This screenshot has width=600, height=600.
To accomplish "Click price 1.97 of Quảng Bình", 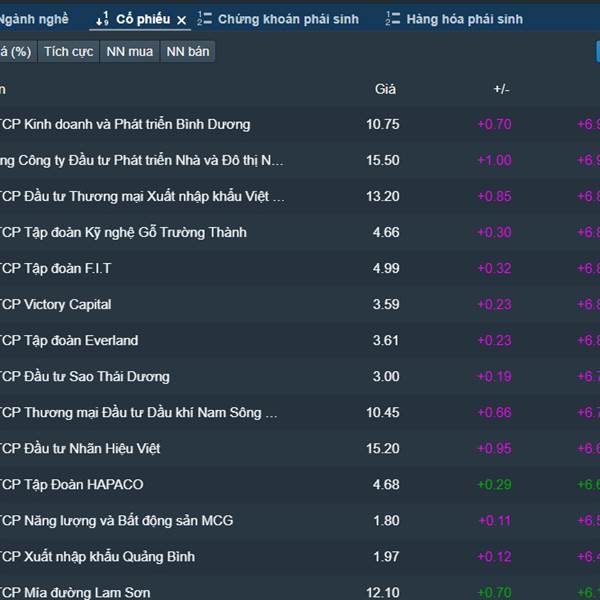I will 386,556.
